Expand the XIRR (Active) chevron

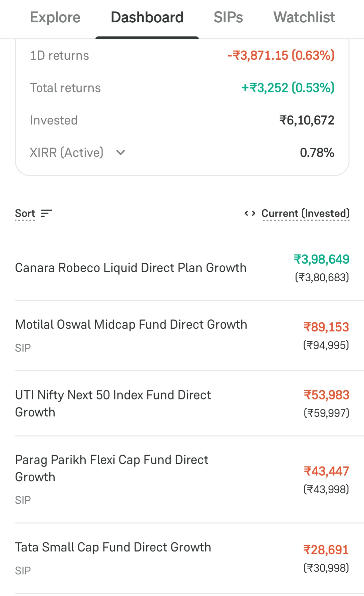pyautogui.click(x=121, y=153)
